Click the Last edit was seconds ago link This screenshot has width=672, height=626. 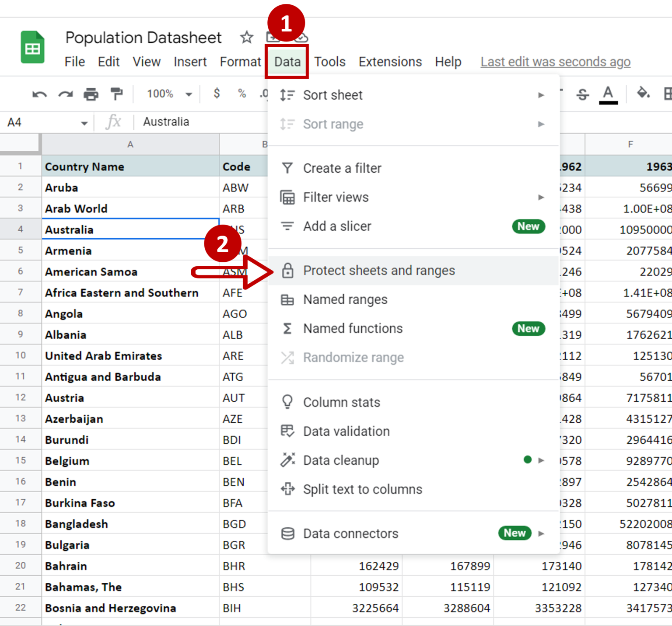[x=555, y=62]
